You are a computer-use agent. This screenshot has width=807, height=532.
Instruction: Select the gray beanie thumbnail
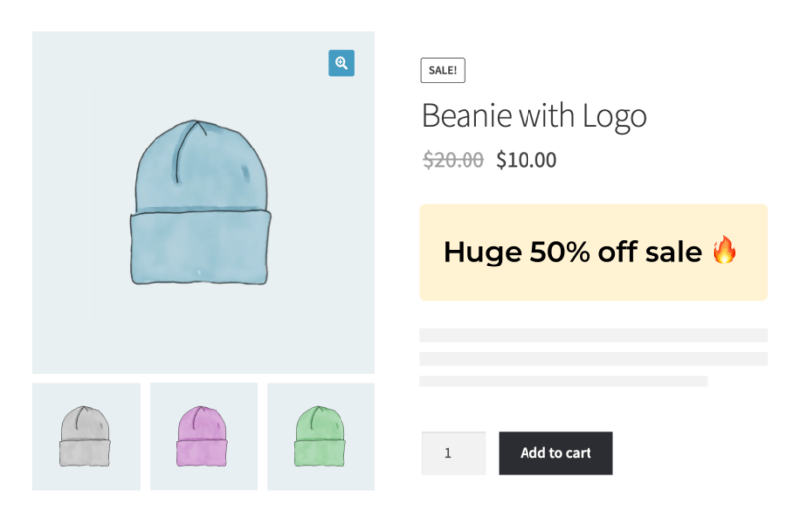86,436
